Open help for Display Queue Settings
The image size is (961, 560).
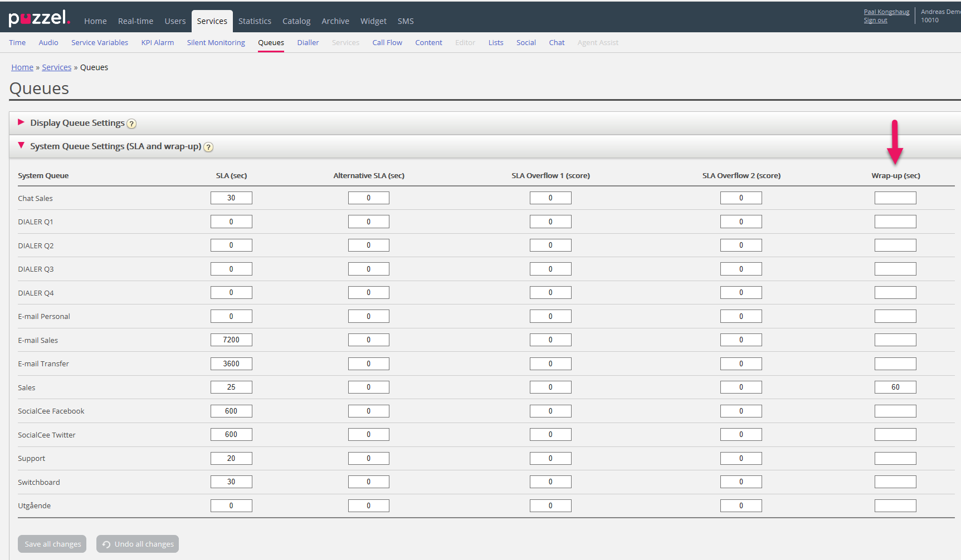(131, 124)
